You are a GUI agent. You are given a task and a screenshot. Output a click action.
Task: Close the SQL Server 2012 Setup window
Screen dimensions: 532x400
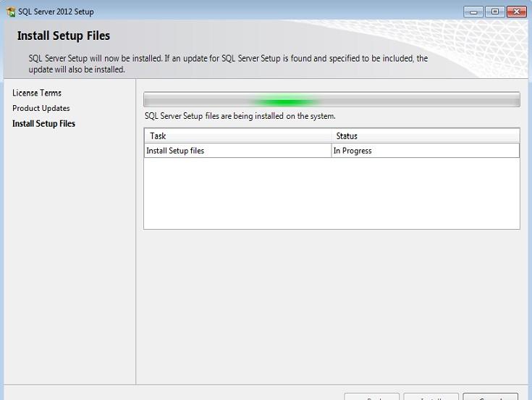point(516,12)
